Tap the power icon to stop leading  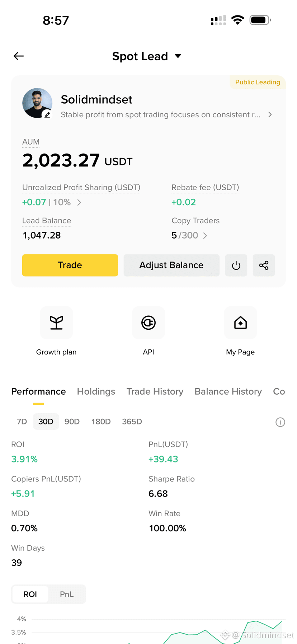[236, 265]
